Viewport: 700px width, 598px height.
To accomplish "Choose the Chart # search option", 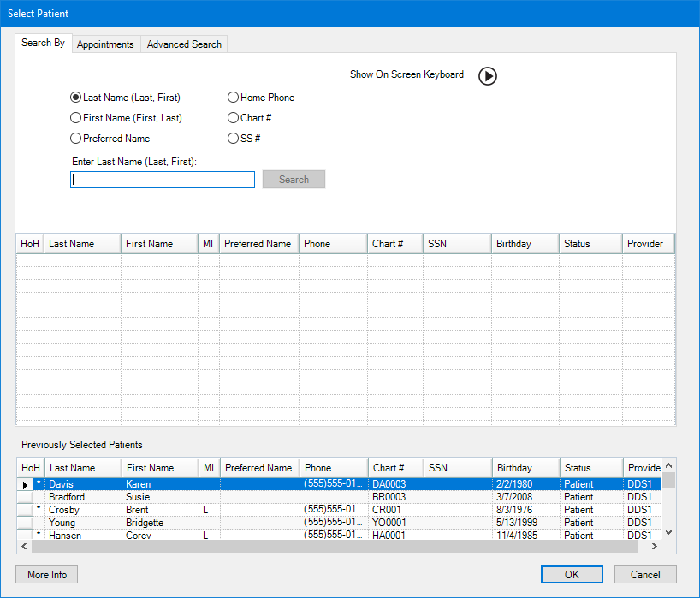I will [x=233, y=118].
